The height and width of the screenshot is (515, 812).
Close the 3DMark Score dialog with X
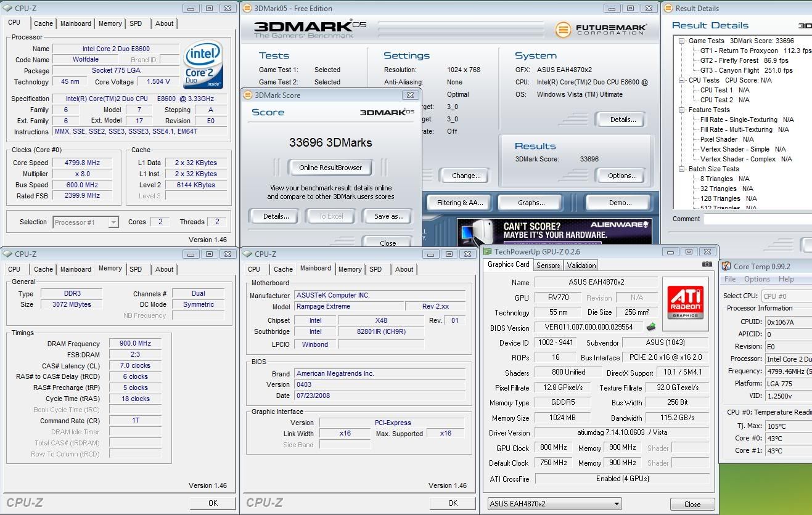pyautogui.click(x=409, y=95)
